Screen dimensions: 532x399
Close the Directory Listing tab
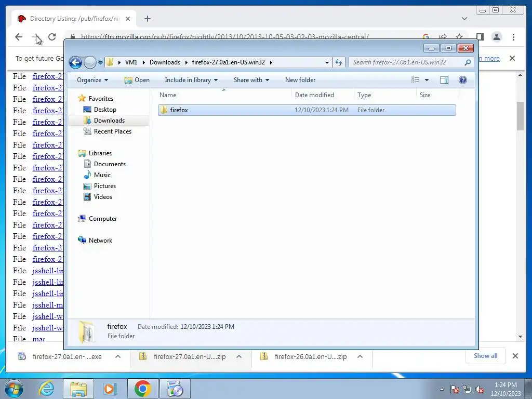(x=128, y=19)
